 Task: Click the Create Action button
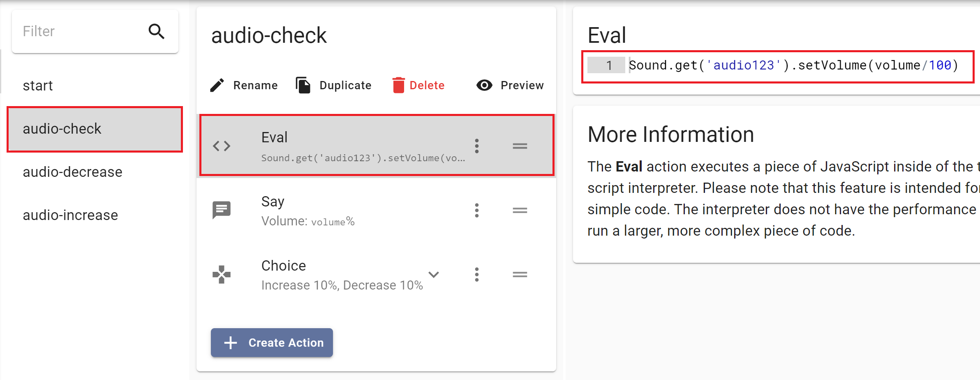point(272,343)
